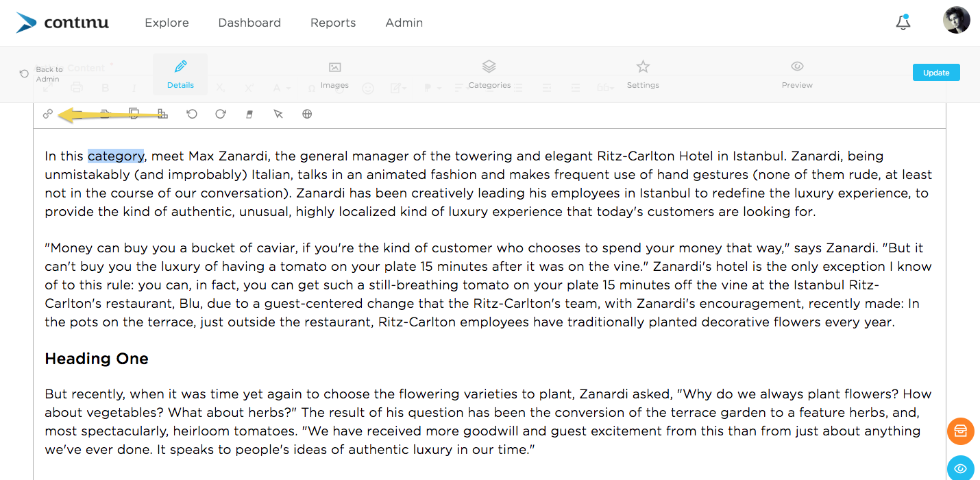
Task: Switch to the Images tab
Action: (334, 75)
